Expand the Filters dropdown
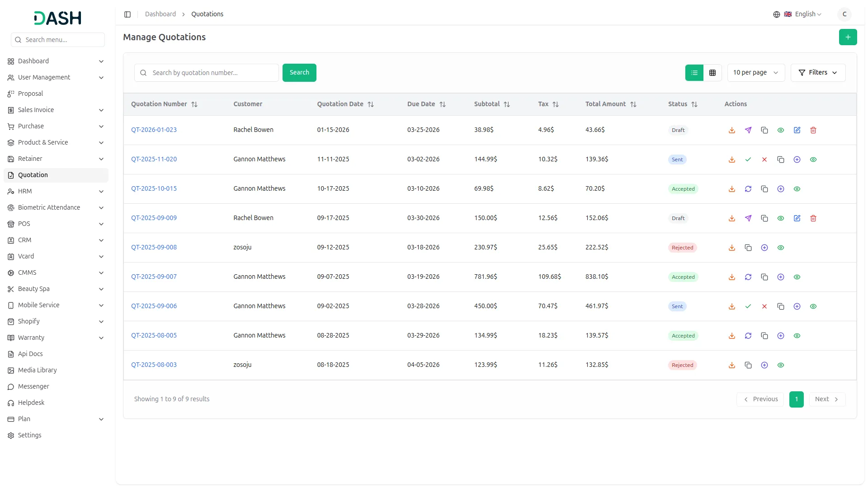This screenshot has height=488, width=868. [817, 73]
